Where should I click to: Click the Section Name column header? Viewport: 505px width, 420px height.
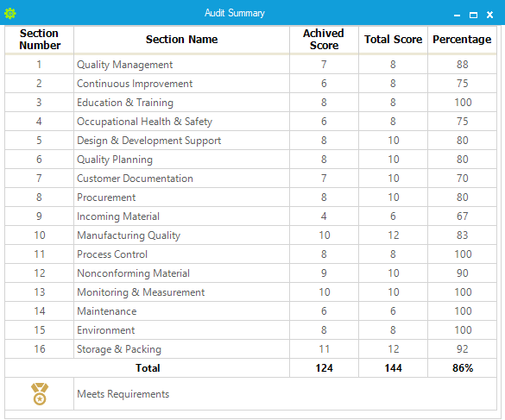(x=181, y=40)
